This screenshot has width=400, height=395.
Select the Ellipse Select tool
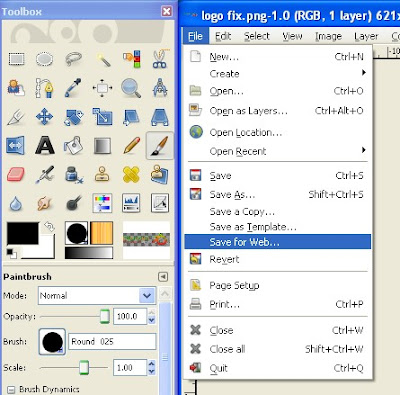(x=44, y=59)
